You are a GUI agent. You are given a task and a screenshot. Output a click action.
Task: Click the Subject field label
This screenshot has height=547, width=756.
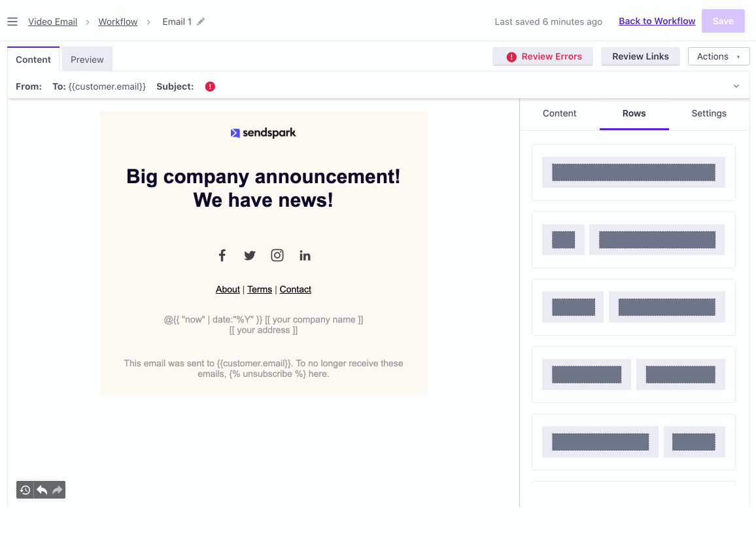pos(175,87)
